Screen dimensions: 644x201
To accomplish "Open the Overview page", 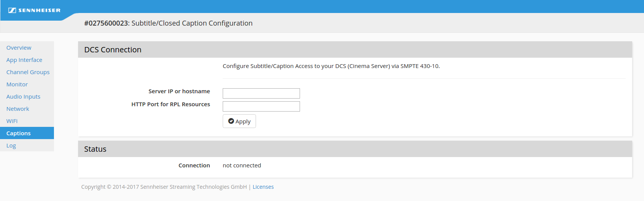I will (x=19, y=48).
